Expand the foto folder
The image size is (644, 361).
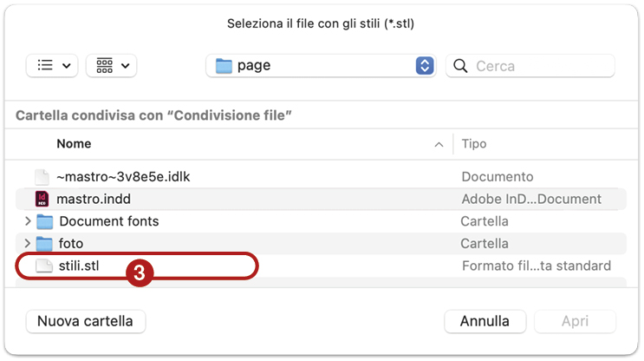point(28,243)
